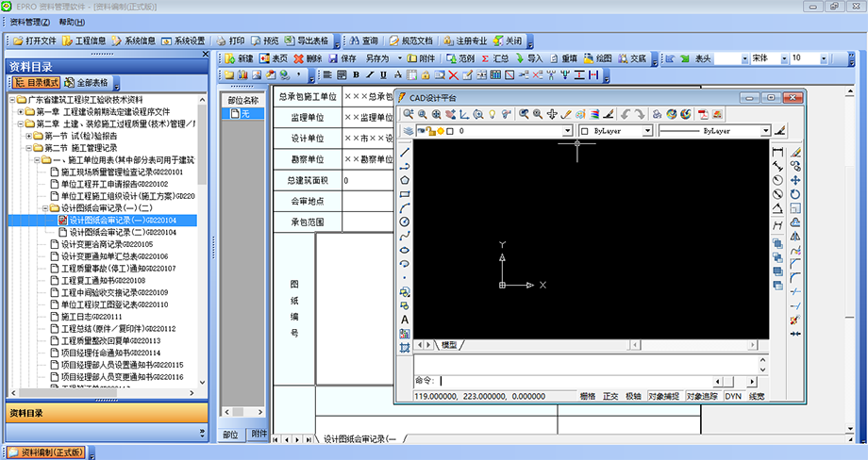
Task: Expand 第一章 工程建设前期法定建设程序文件 node
Action: pyautogui.click(x=21, y=111)
